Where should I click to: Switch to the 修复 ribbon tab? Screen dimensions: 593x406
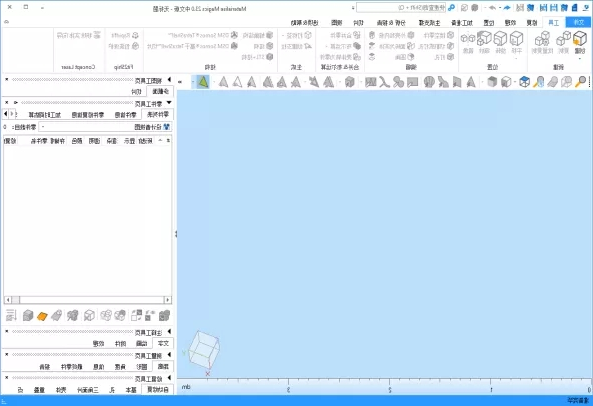point(532,23)
